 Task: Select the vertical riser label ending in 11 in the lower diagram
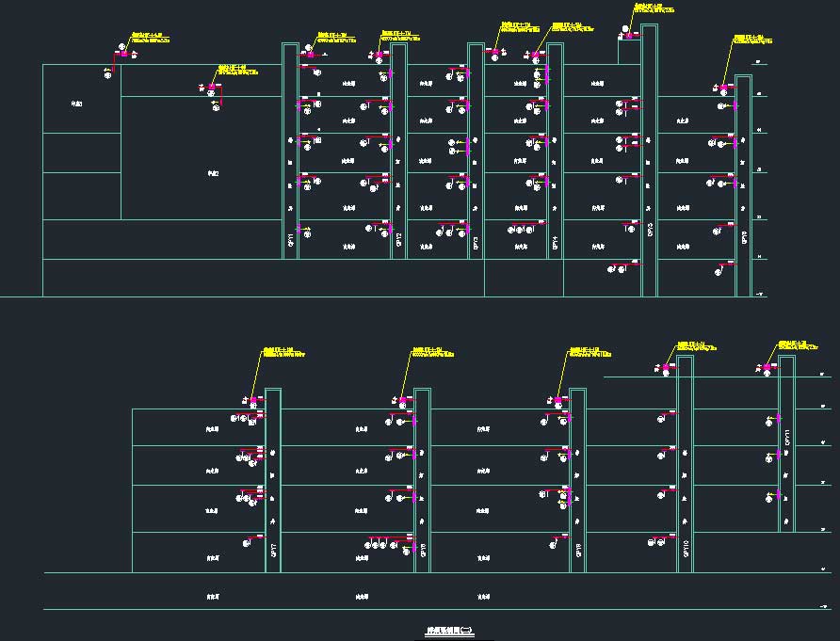tap(787, 438)
